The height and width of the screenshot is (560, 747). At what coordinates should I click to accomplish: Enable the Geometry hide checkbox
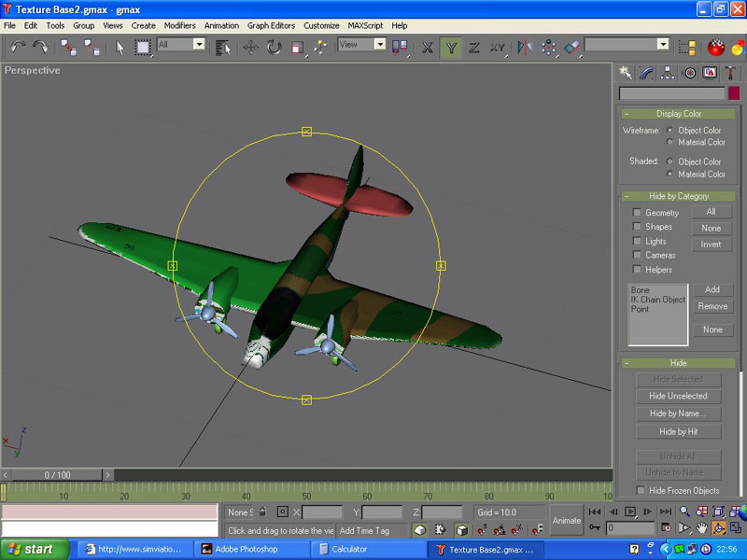pyautogui.click(x=638, y=213)
